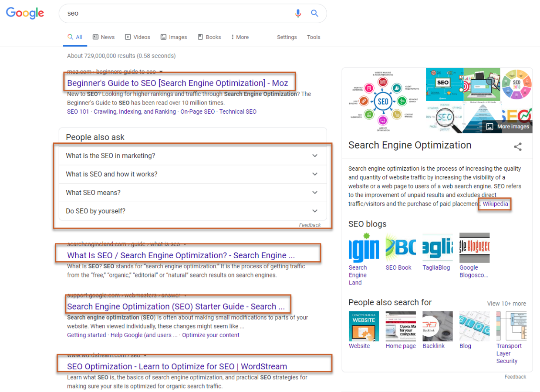Open the Wikipedia source link
This screenshot has width=540, height=392.
tap(495, 204)
